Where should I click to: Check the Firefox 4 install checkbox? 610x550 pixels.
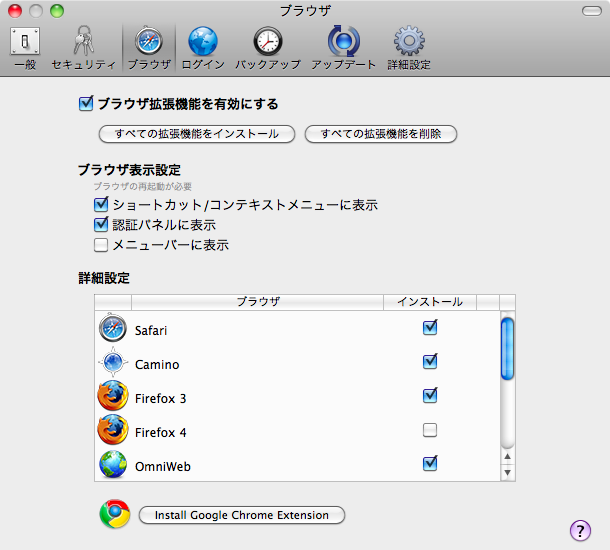tap(430, 431)
